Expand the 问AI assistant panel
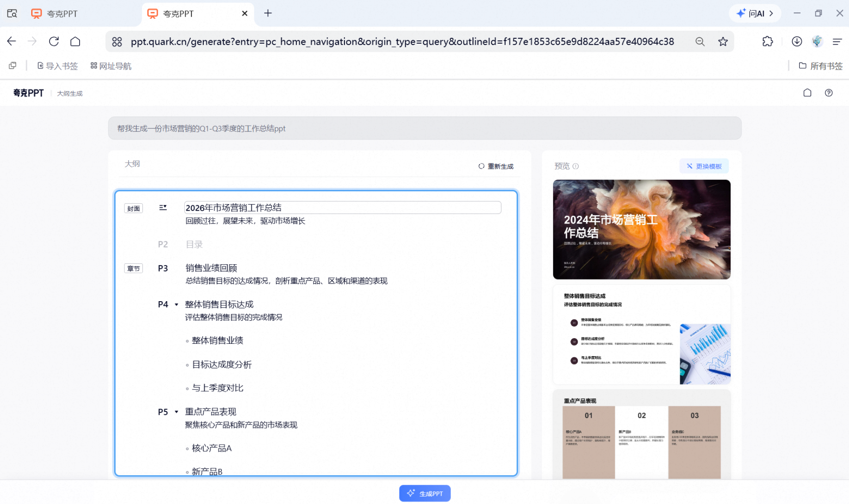 pyautogui.click(x=755, y=13)
